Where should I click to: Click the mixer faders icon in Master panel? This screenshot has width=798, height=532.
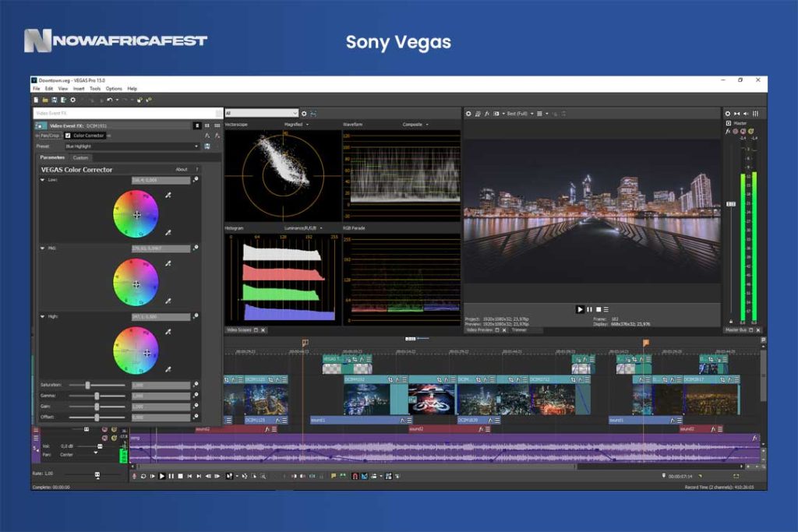point(755,114)
